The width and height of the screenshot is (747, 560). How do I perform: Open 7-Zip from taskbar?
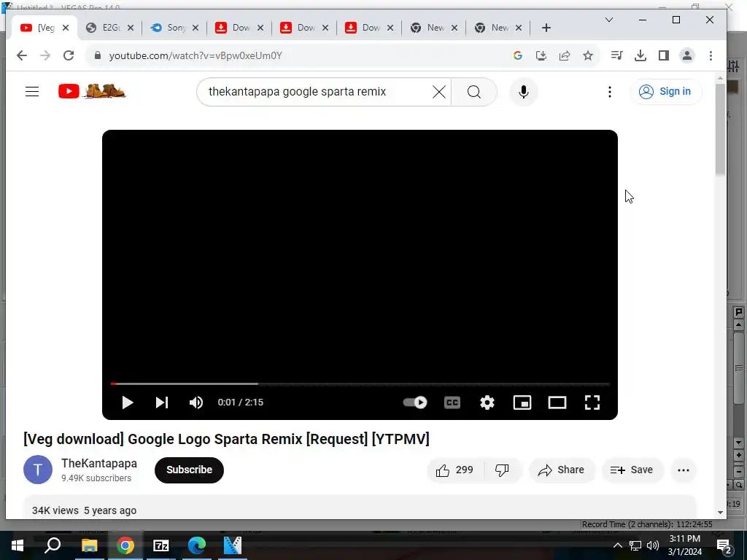pos(160,545)
